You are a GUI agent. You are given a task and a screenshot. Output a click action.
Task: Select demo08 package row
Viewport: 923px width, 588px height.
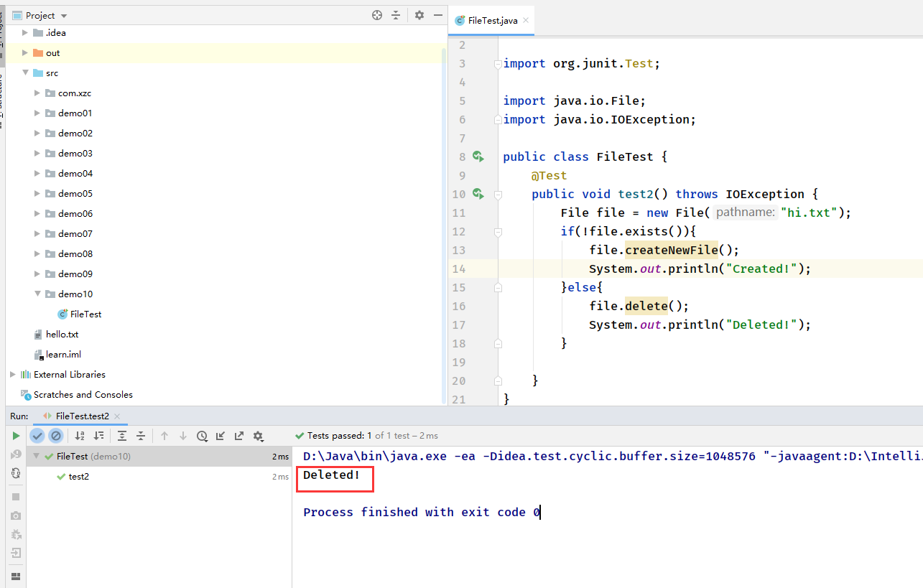(x=225, y=253)
